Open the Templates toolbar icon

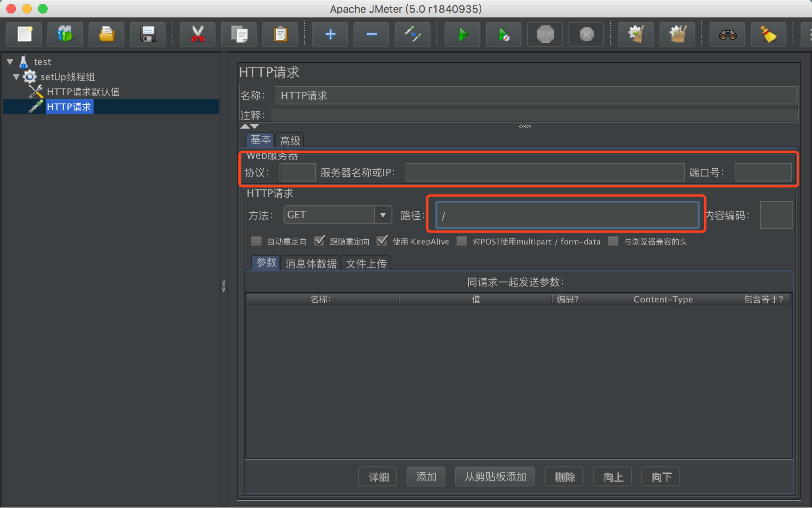pyautogui.click(x=65, y=34)
